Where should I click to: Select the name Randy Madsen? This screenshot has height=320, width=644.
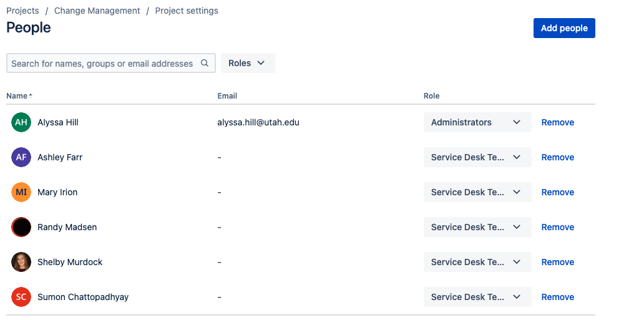(67, 227)
